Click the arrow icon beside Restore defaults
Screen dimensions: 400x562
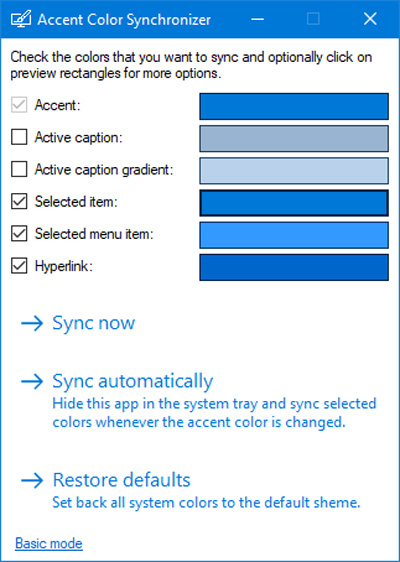point(32,481)
